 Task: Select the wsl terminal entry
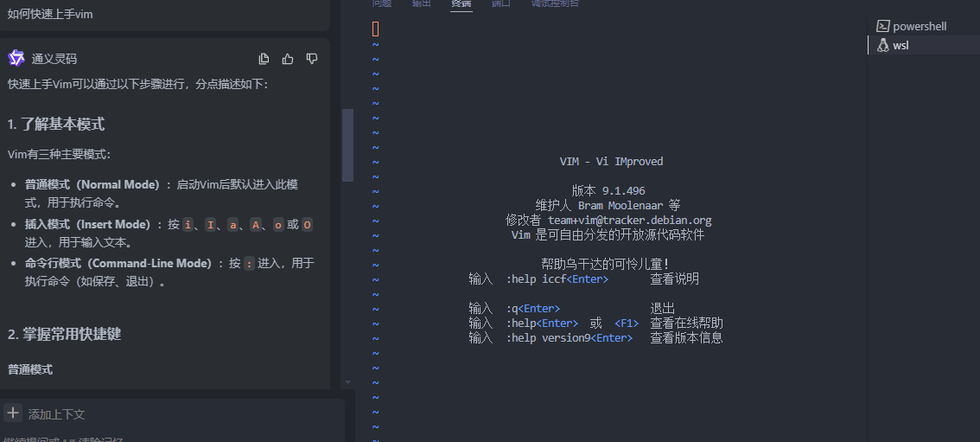(924, 45)
